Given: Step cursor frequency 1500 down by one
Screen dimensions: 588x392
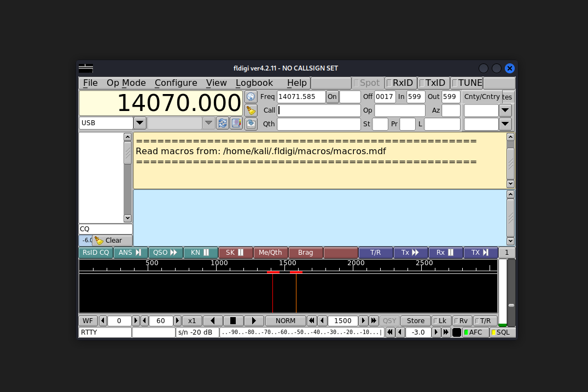Looking at the screenshot, I should pyautogui.click(x=322, y=321).
